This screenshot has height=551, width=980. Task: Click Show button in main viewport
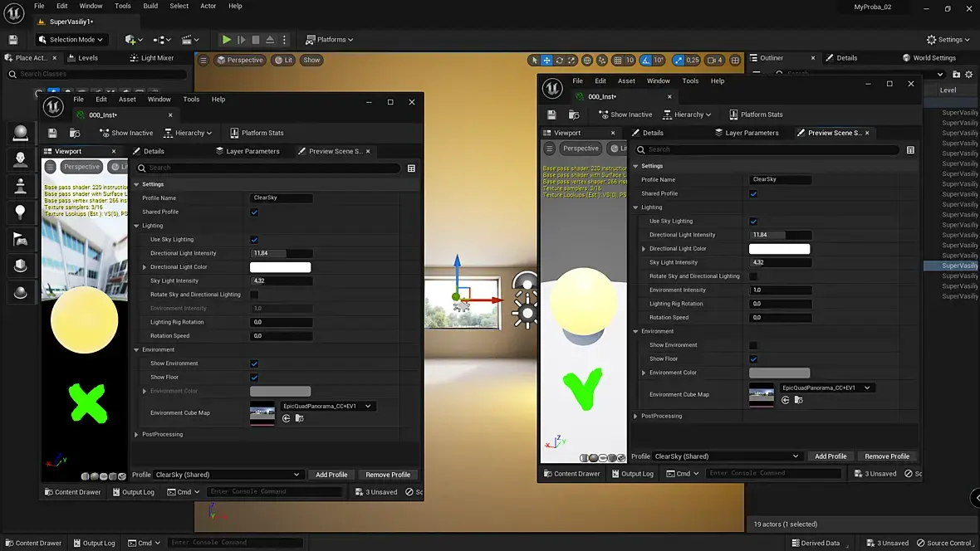tap(311, 60)
